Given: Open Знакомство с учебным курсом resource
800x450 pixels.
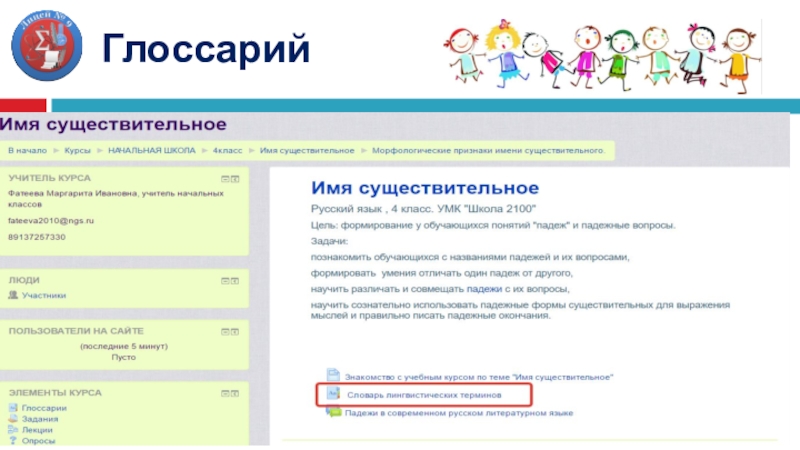Looking at the screenshot, I should 479,377.
